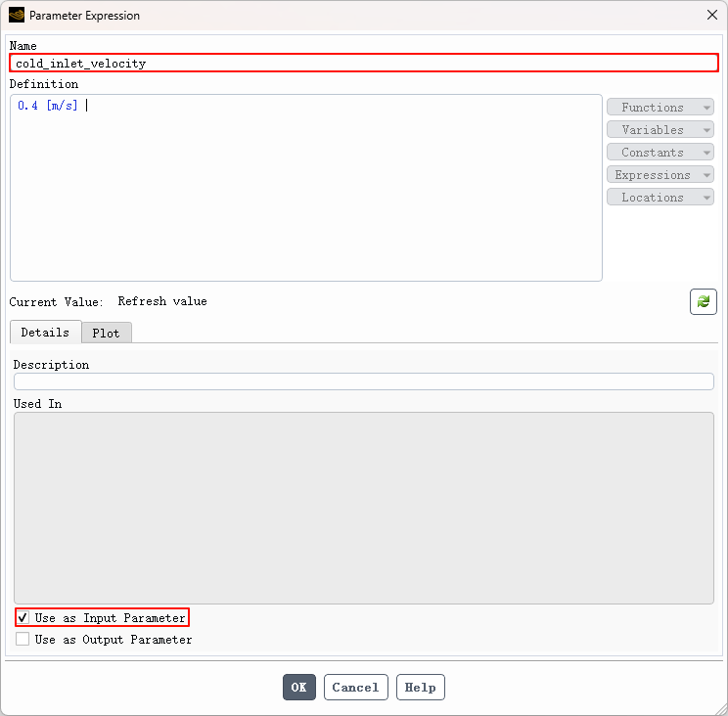The width and height of the screenshot is (728, 716).
Task: Open the Locations dropdown
Action: coord(660,198)
